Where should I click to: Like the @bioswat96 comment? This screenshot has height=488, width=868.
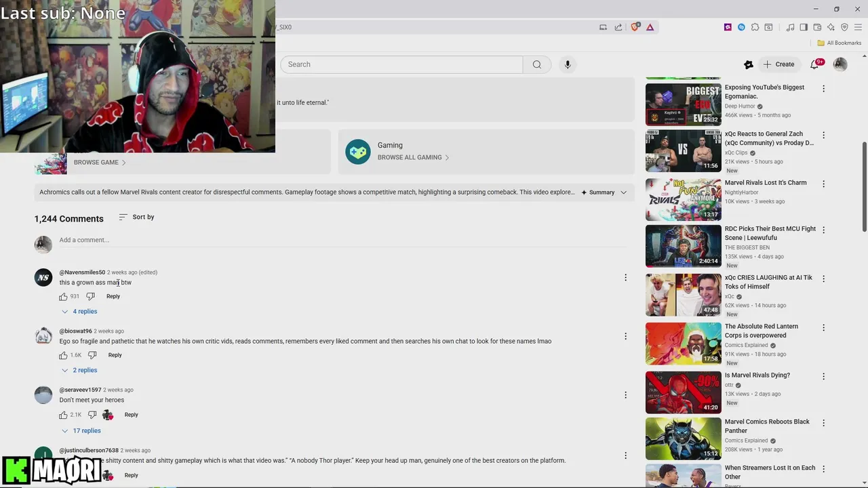[63, 355]
